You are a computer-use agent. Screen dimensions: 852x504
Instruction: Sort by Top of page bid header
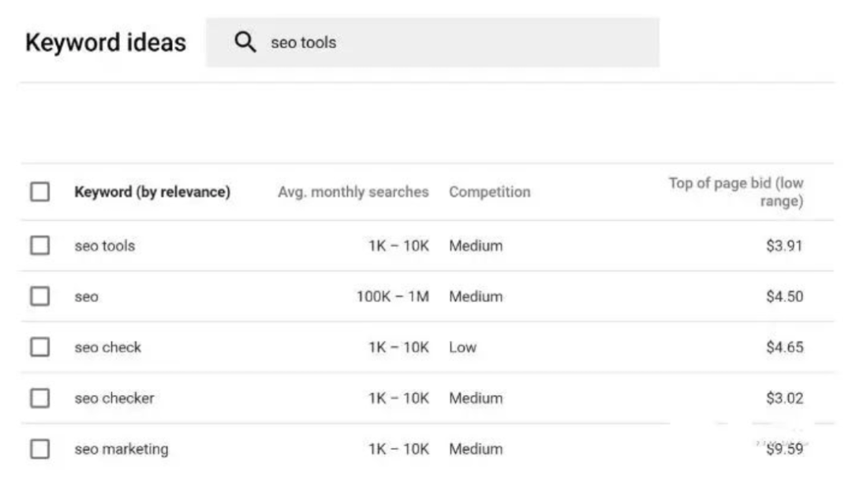(735, 192)
